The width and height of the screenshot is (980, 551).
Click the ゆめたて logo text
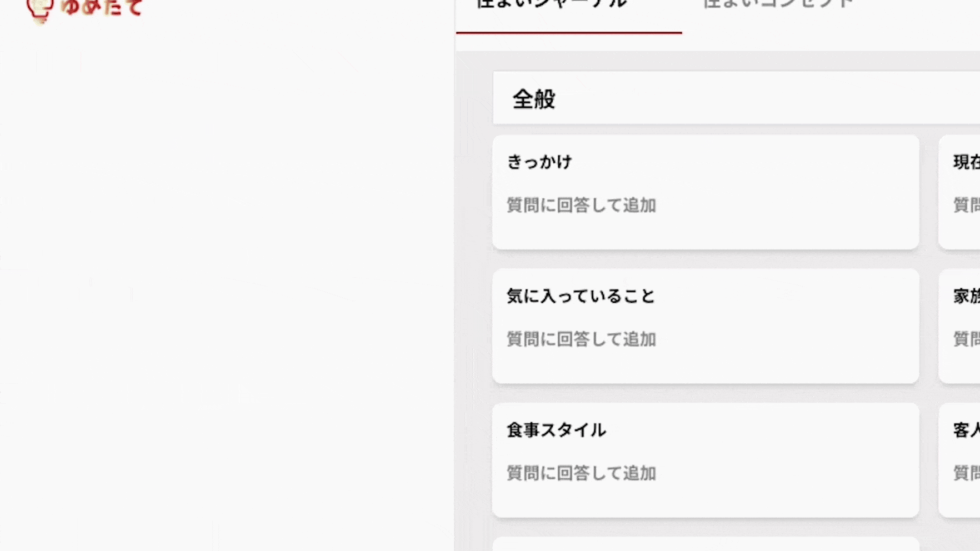coord(102,8)
